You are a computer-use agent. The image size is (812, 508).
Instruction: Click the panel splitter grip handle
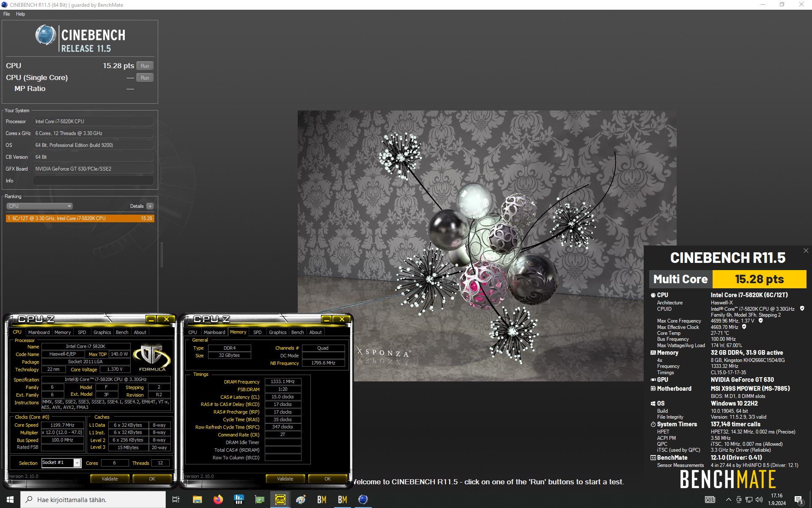(162, 254)
